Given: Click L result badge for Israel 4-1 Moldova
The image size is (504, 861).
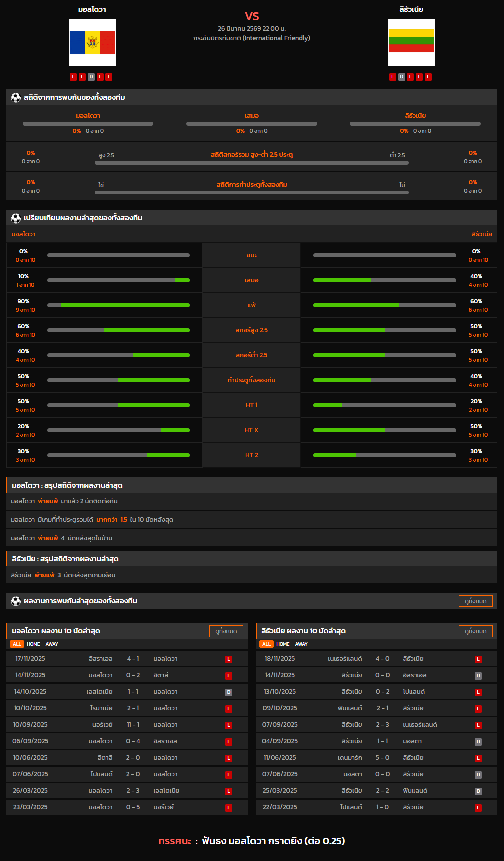Looking at the screenshot, I should (229, 659).
